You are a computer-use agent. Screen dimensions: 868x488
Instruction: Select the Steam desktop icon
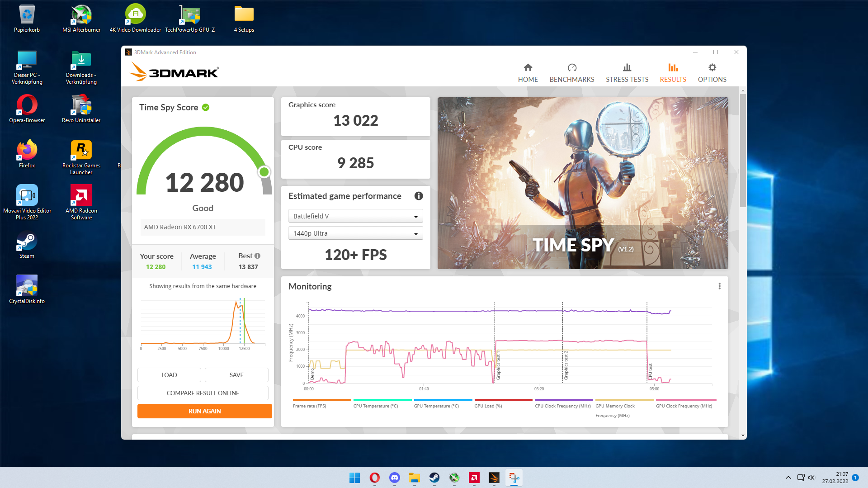tap(27, 245)
